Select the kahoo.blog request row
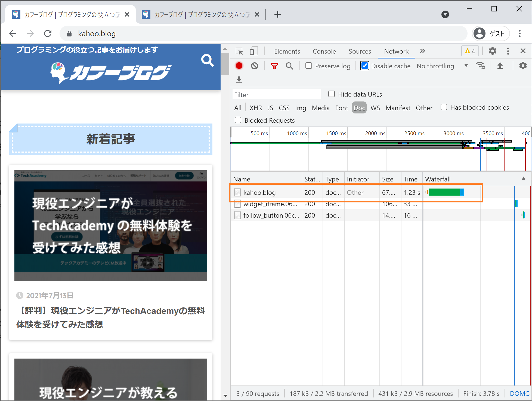The width and height of the screenshot is (532, 401). coord(259,193)
